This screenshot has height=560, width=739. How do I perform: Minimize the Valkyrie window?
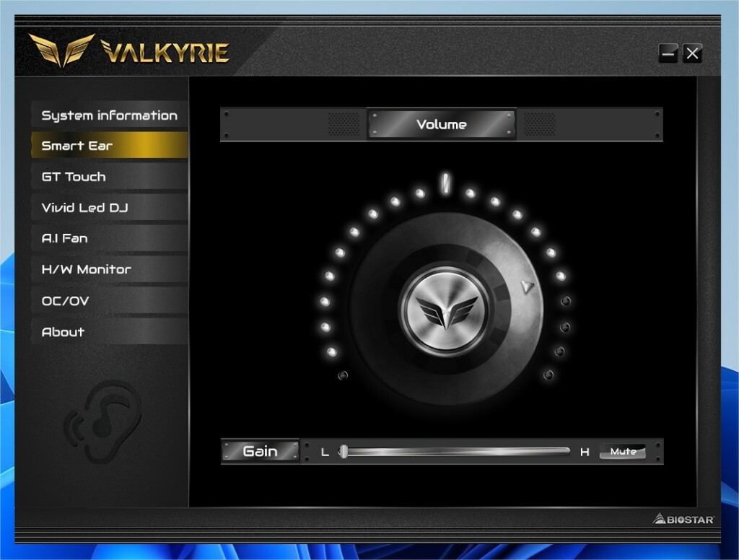click(x=668, y=53)
